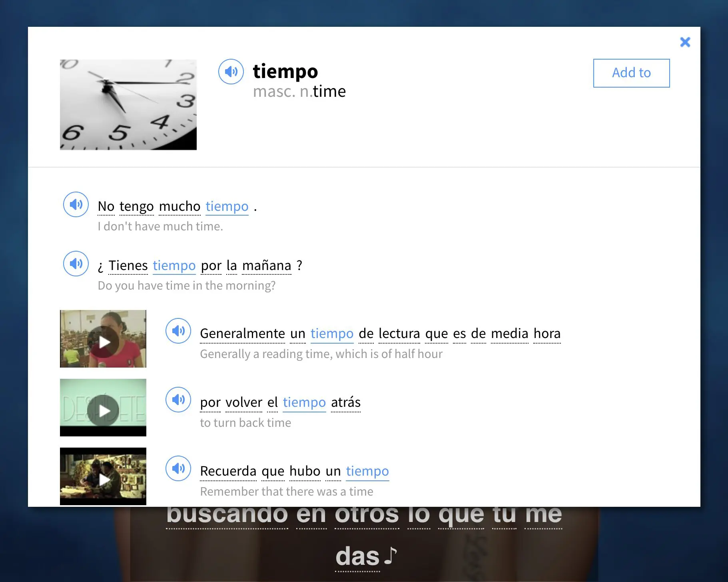Click the word 'Generalmente' in example sentence

click(x=242, y=334)
